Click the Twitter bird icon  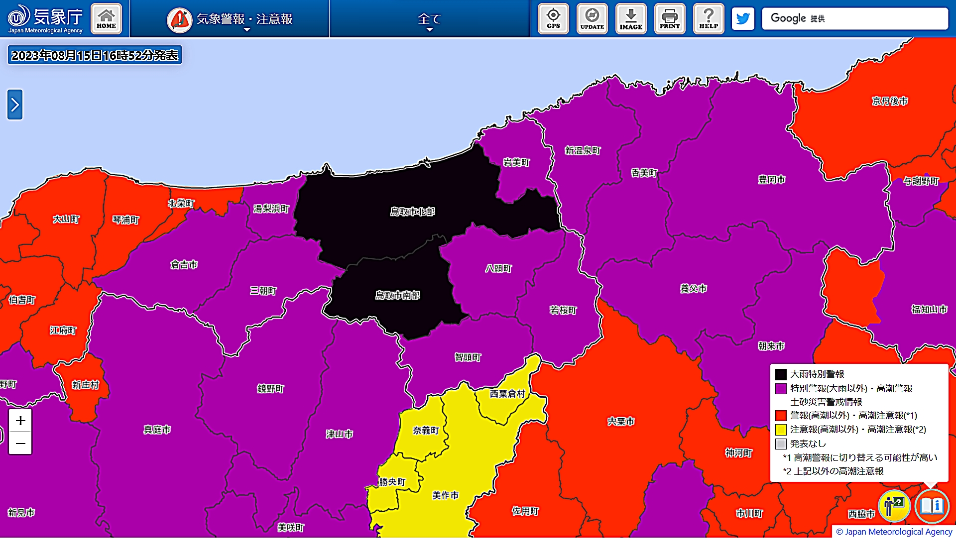click(743, 19)
